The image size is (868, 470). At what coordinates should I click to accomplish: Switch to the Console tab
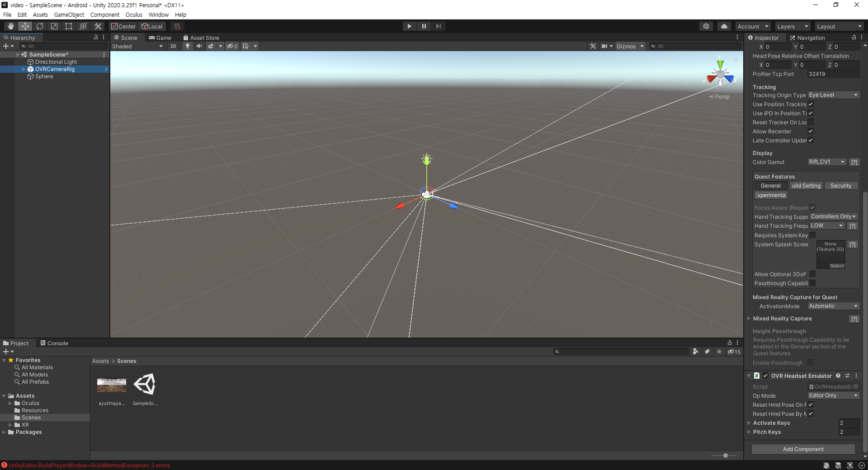(54, 343)
